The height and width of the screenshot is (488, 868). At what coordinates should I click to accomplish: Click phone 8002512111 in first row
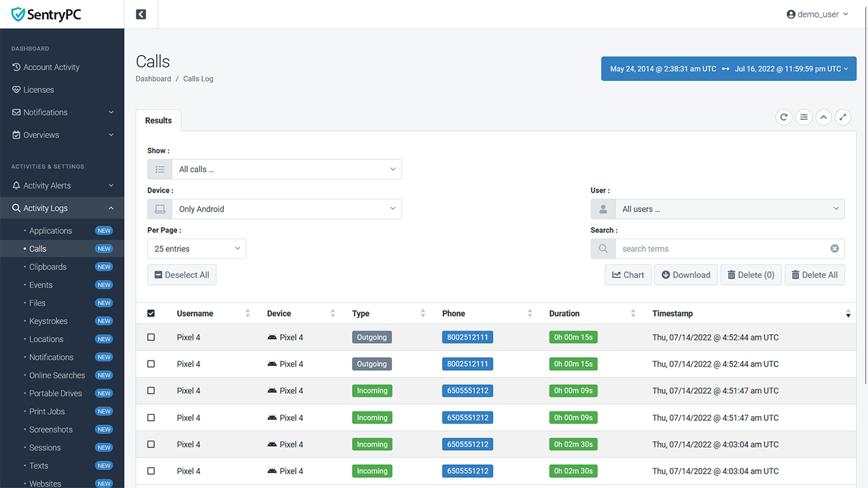[467, 337]
